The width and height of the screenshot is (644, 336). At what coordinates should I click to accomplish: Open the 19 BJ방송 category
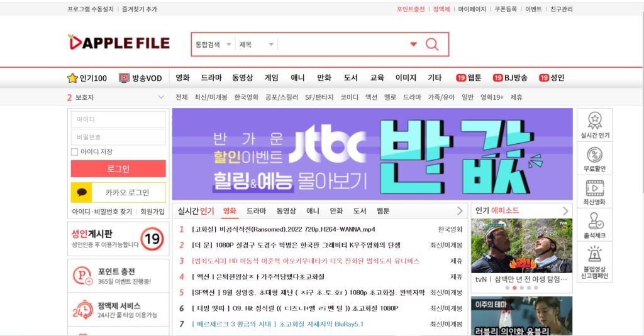click(x=510, y=77)
